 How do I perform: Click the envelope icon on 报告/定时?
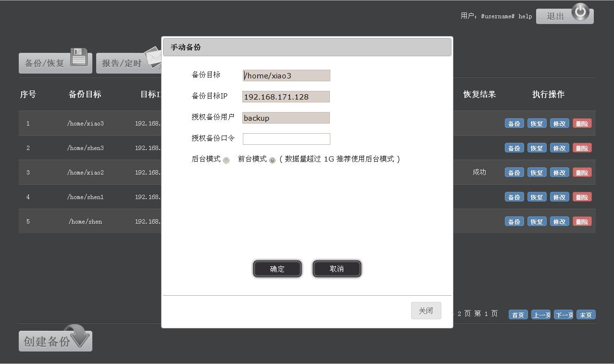(153, 58)
